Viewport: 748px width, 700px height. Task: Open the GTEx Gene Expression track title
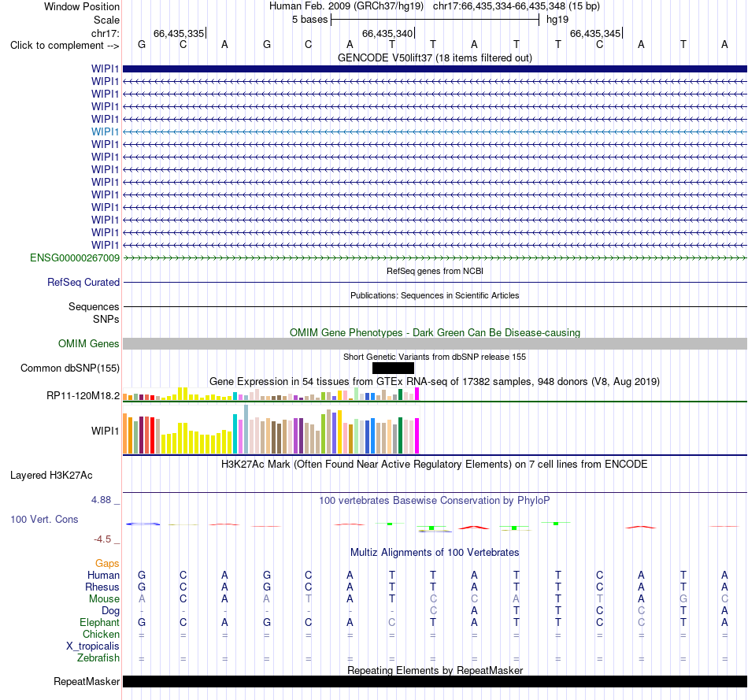tap(435, 382)
